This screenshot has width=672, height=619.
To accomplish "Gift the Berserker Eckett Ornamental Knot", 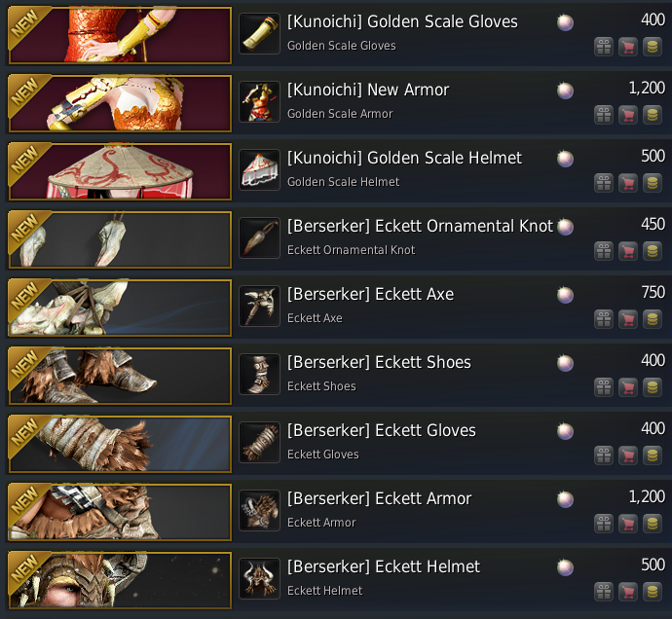I will 604,251.
